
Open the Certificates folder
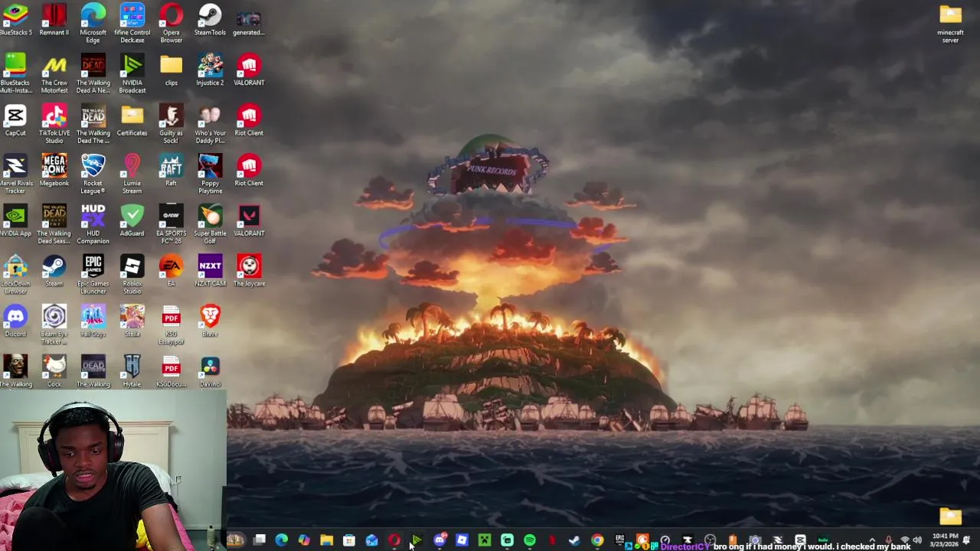coord(132,121)
